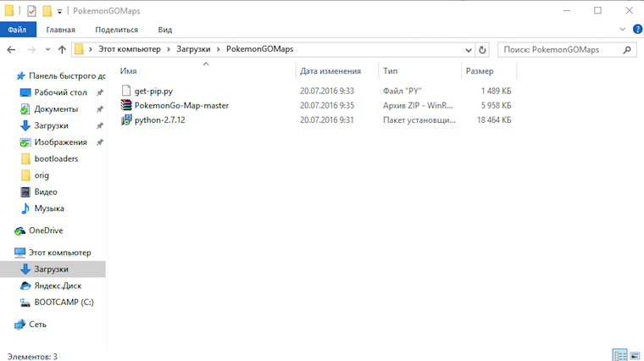The height and width of the screenshot is (361, 644).
Task: Open the Файл ribbon tab
Action: pos(18,30)
